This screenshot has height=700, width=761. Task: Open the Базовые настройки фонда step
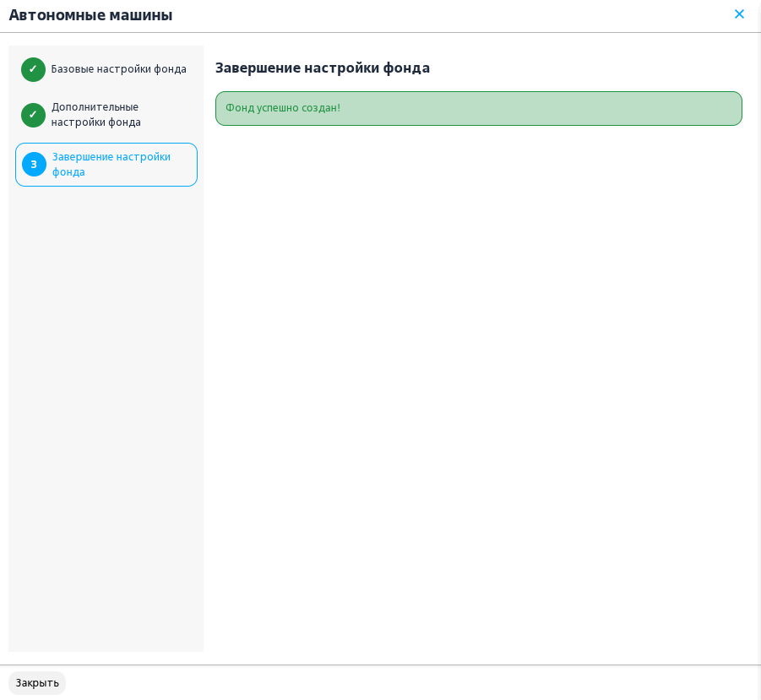pyautogui.click(x=106, y=69)
